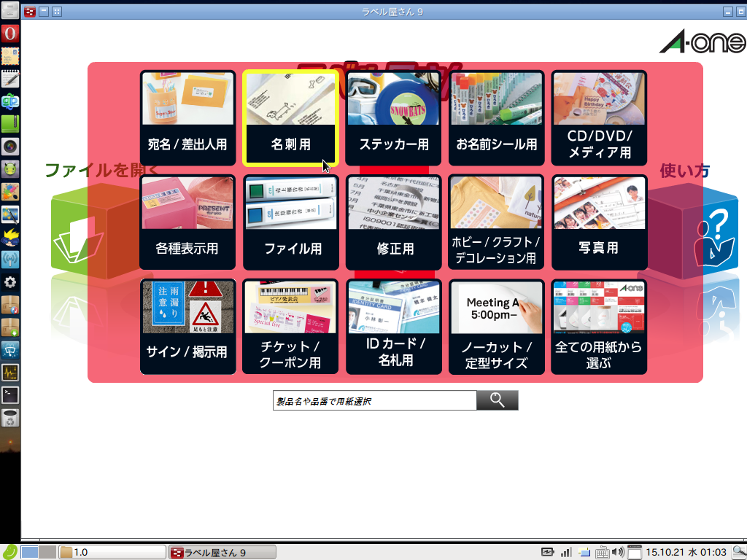This screenshot has width=747, height=560.
Task: Open the settings gear dock icon
Action: [10, 282]
